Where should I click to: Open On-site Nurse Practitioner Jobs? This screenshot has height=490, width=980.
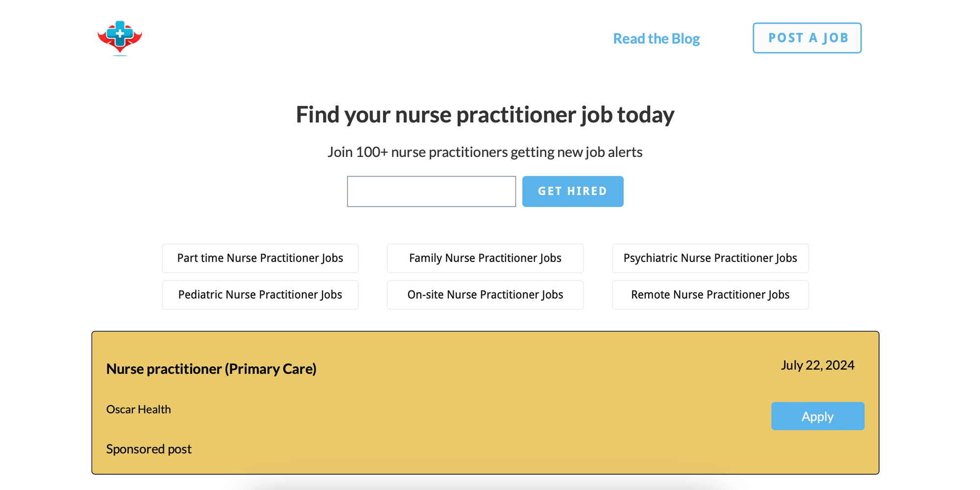[485, 295]
